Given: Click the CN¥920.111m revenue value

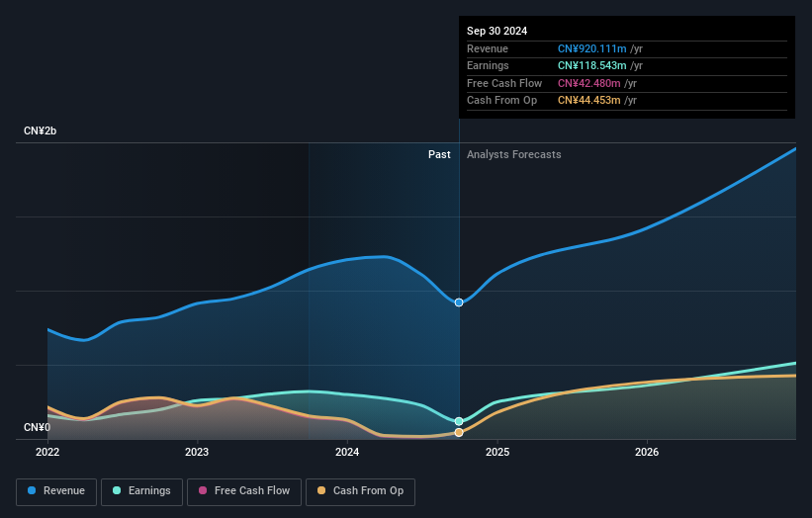Looking at the screenshot, I should pyautogui.click(x=591, y=48).
